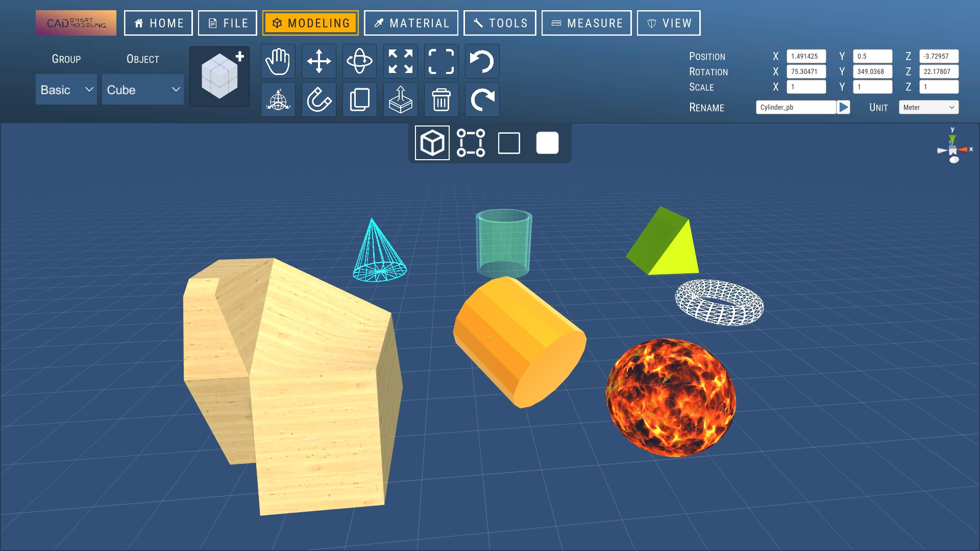980x551 pixels.
Task: Click the world coordinate globe icon
Action: tap(278, 99)
